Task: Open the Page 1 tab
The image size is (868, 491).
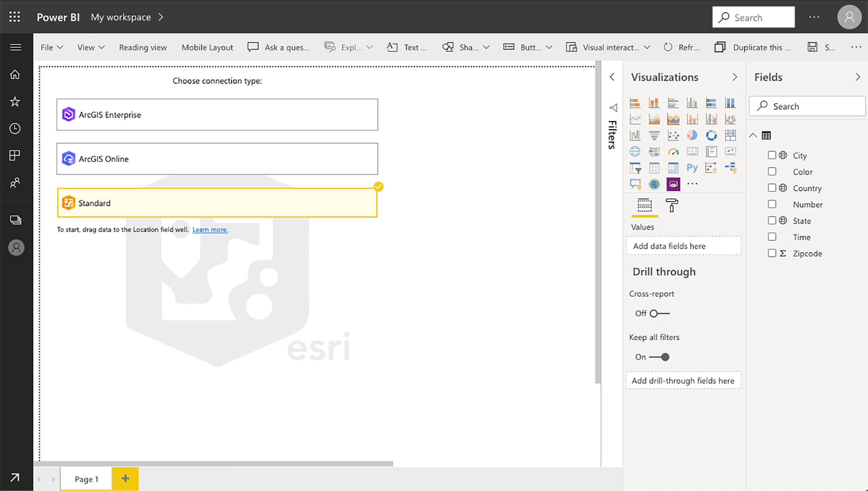Action: (x=86, y=479)
